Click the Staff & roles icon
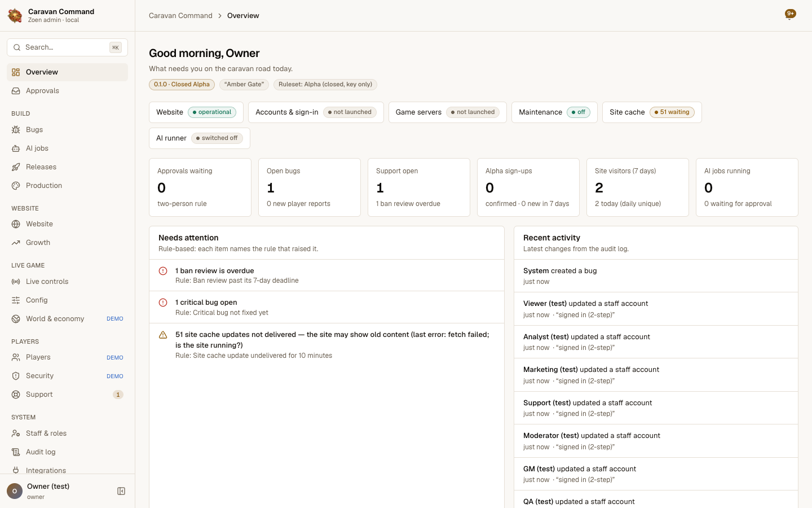This screenshot has width=812, height=508. coord(16,433)
